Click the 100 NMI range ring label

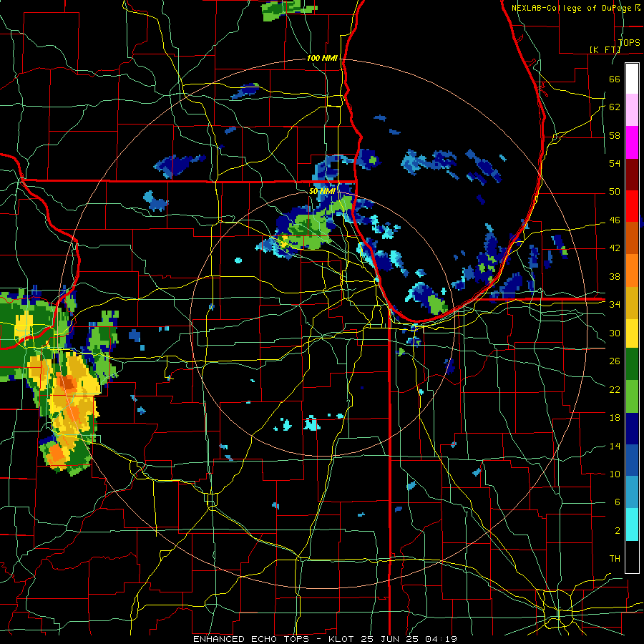323,58
